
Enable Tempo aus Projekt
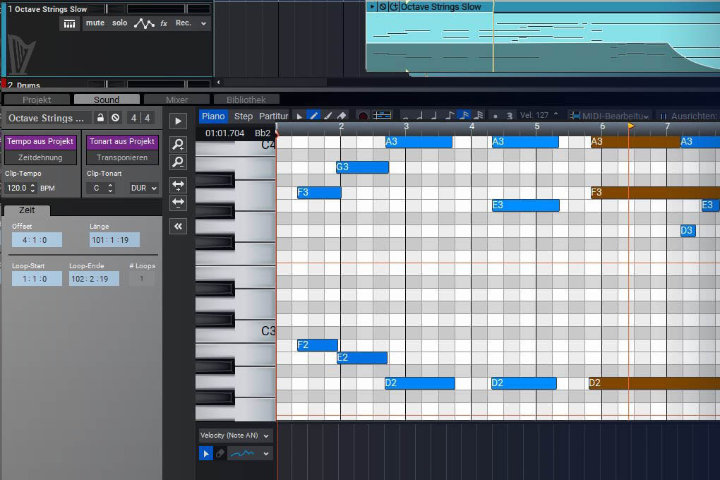pos(40,141)
